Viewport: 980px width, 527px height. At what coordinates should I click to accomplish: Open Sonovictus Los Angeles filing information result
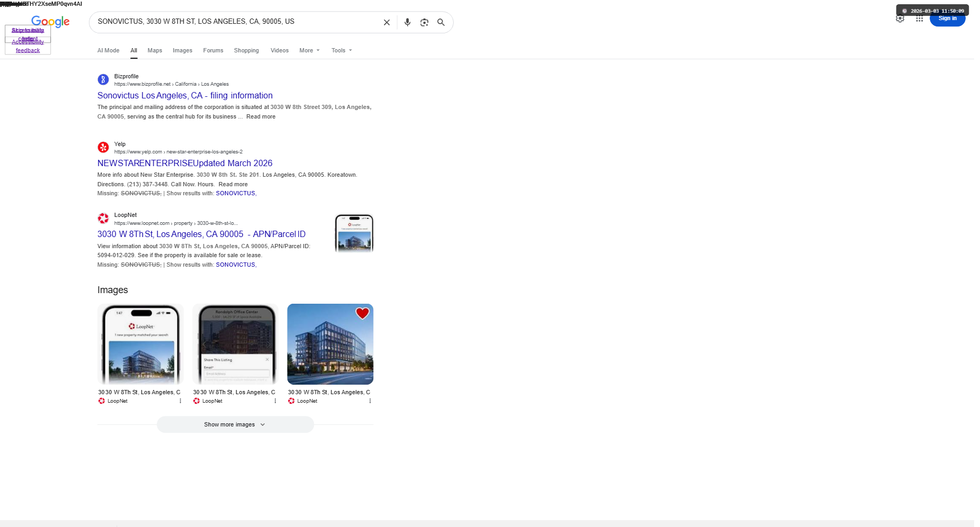pyautogui.click(x=185, y=96)
